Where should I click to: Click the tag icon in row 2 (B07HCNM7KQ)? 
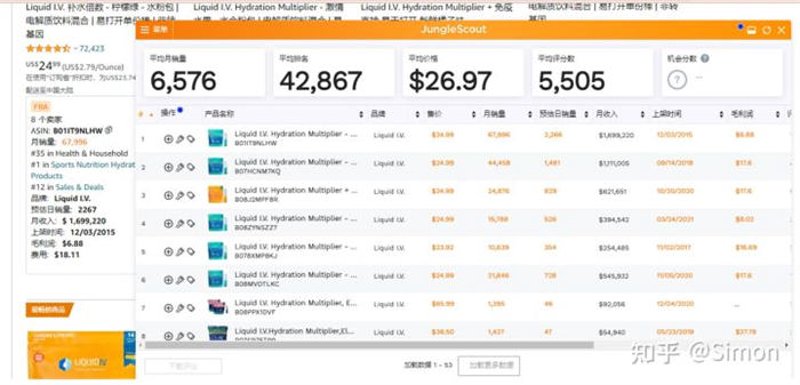point(190,167)
